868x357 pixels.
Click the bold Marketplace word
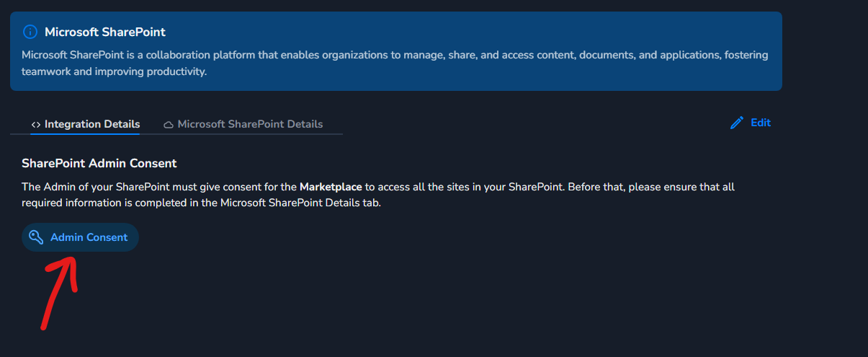coord(331,187)
